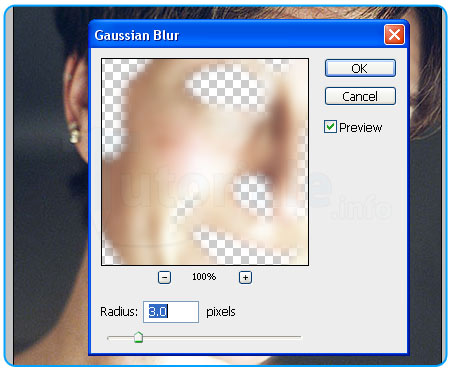Image resolution: width=450 pixels, height=370 pixels.
Task: Click the plus zoom in icon
Action: click(245, 277)
